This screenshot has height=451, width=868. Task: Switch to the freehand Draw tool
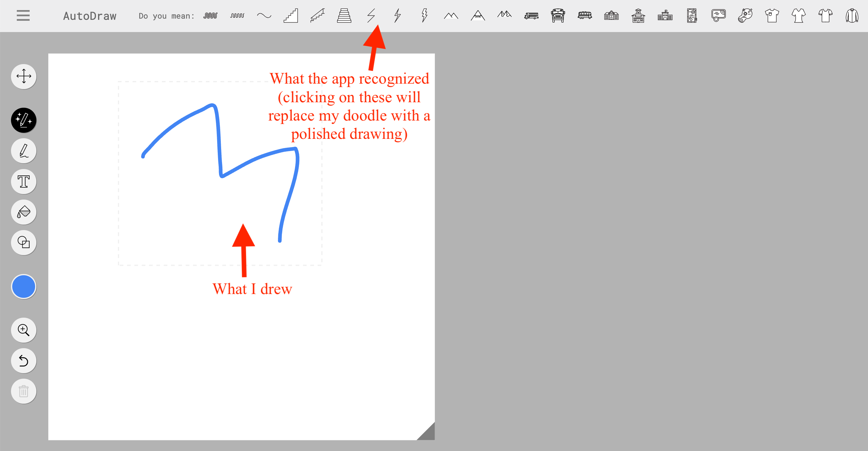24,151
